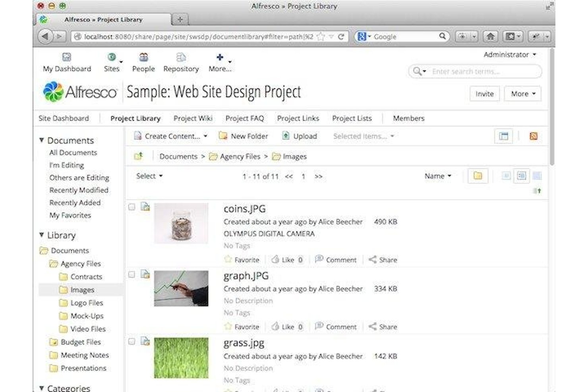The width and height of the screenshot is (588, 392).
Task: Collapse the Documents section triangle
Action: (41, 140)
